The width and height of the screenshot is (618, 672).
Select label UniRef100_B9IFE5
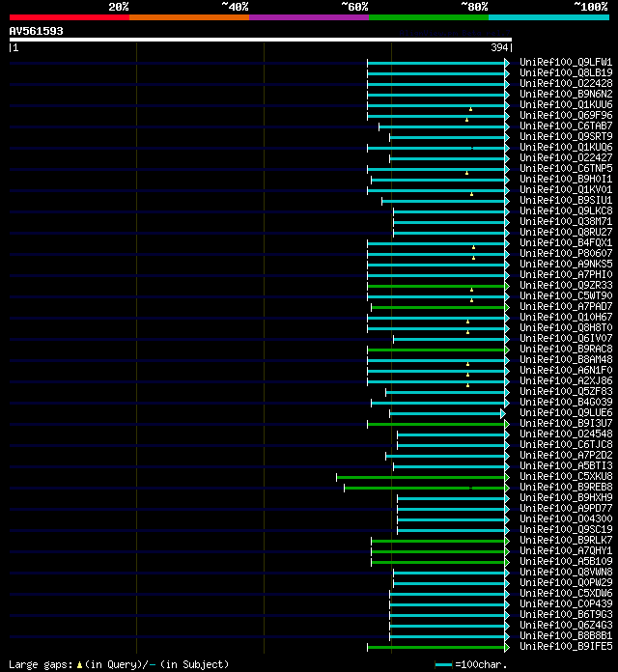[566, 646]
